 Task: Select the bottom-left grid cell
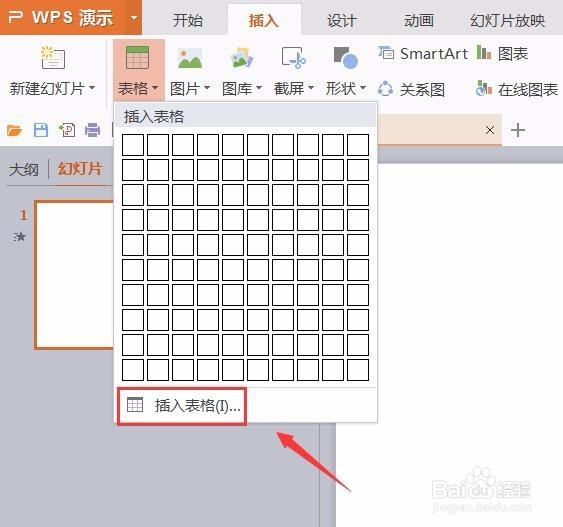click(x=133, y=370)
